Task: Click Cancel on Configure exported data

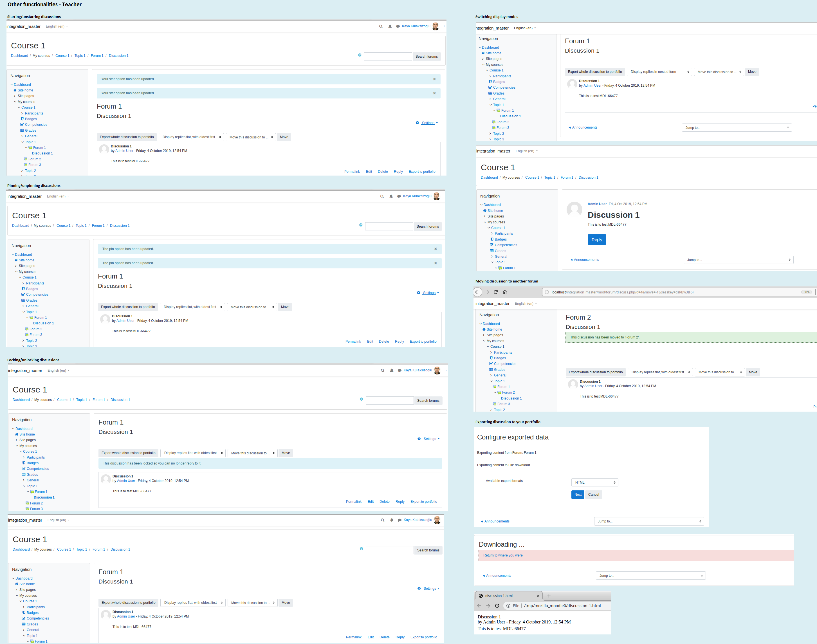Action: pos(593,494)
